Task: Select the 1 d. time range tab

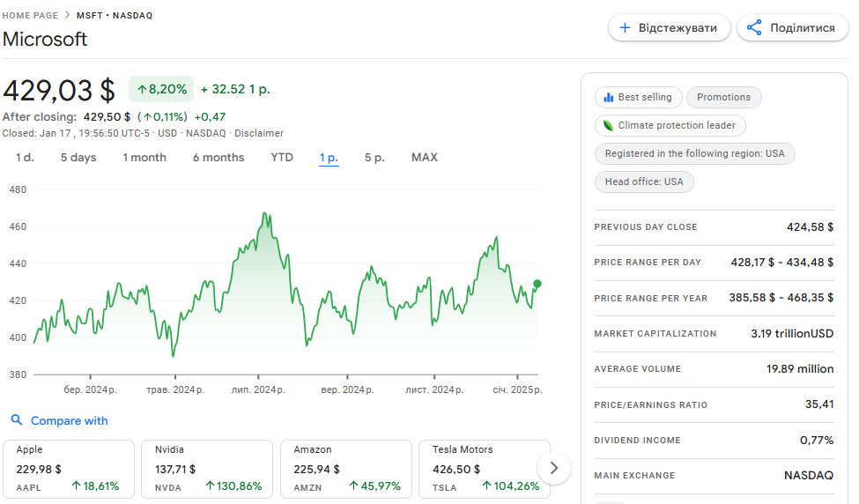Action: 25,158
